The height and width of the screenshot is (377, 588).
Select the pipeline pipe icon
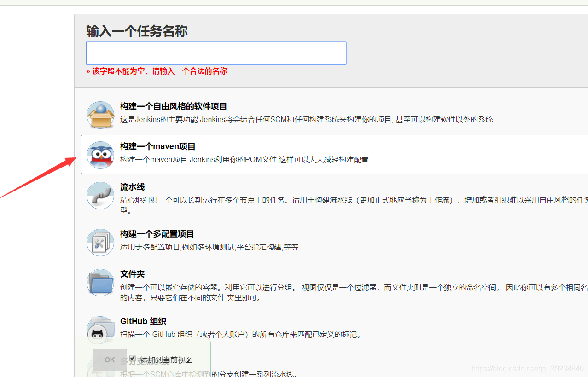tap(100, 195)
